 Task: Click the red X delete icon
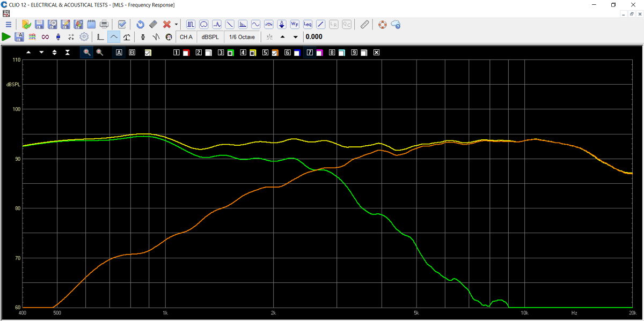(x=167, y=24)
